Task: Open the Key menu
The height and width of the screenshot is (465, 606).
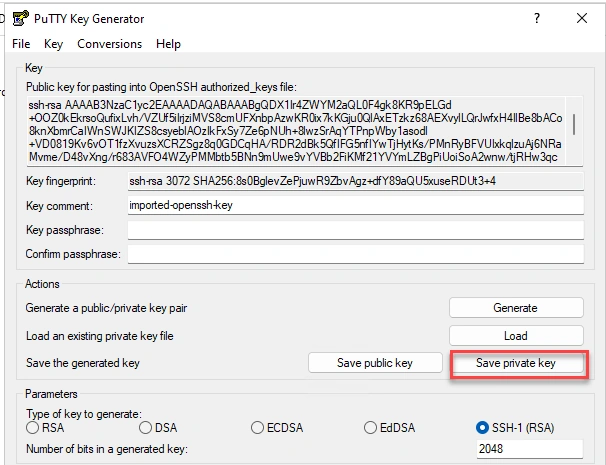Action: coord(53,44)
